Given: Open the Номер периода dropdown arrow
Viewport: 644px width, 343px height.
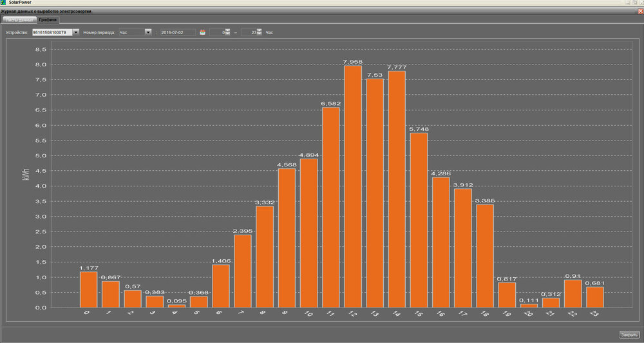Looking at the screenshot, I should pyautogui.click(x=148, y=32).
